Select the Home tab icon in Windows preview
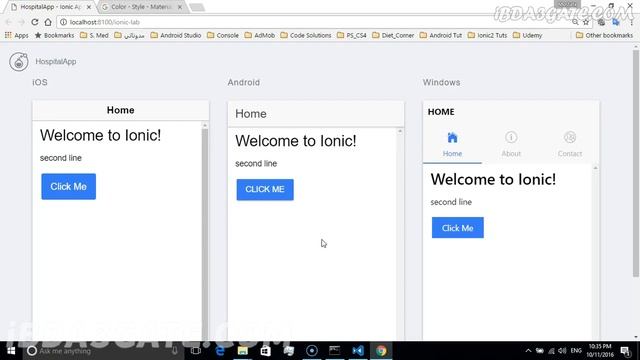The image size is (640, 360). pos(452,138)
